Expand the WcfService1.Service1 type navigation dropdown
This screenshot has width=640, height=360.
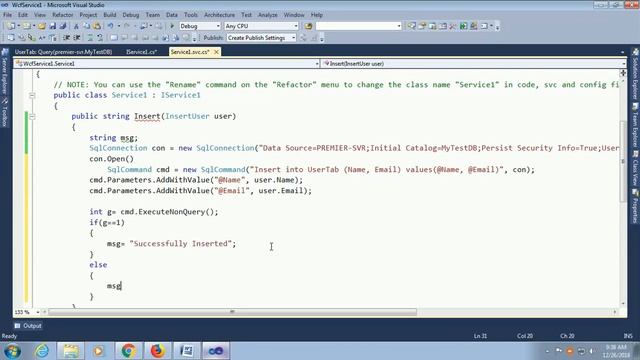pyautogui.click(x=317, y=64)
